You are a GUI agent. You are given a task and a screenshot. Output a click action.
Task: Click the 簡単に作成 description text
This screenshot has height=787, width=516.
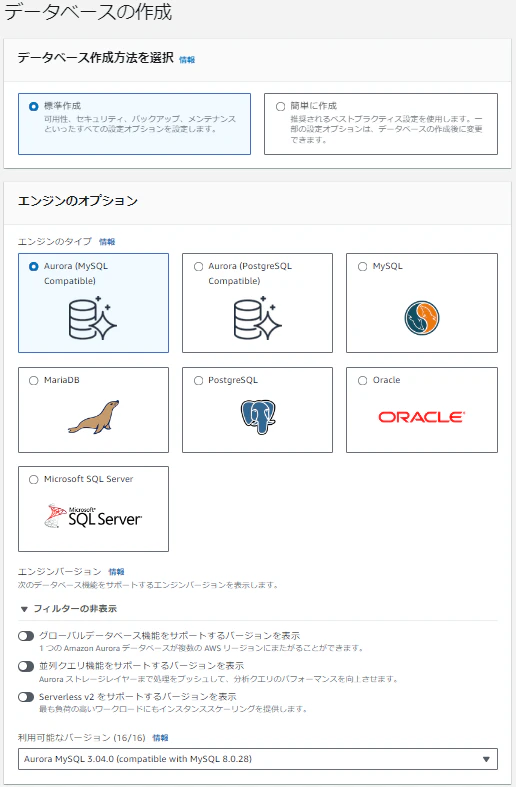[386, 129]
